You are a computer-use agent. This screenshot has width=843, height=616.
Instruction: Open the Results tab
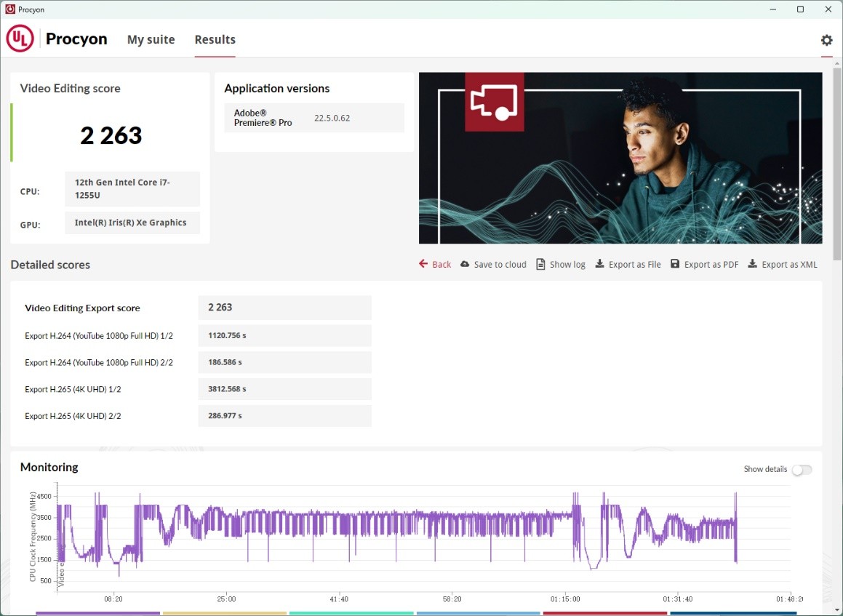215,39
